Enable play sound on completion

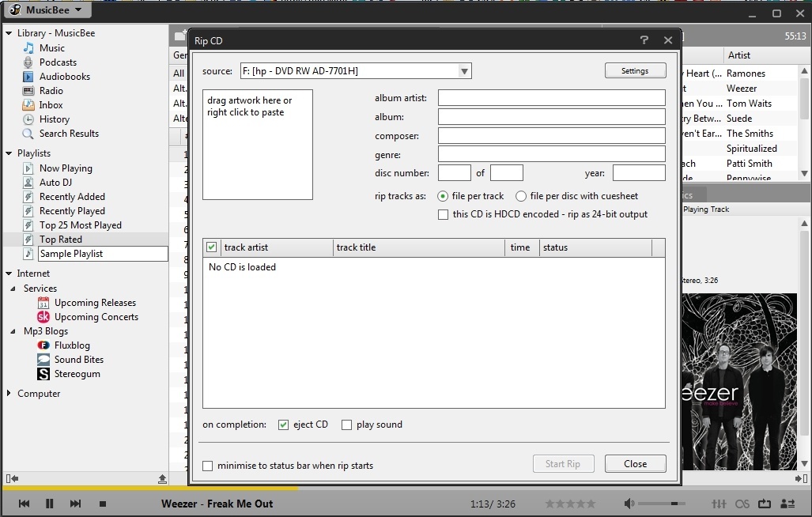tap(346, 425)
